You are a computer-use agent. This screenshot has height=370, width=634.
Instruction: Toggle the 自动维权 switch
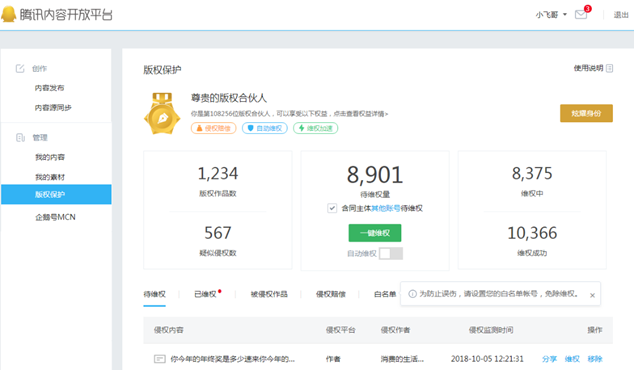click(391, 254)
